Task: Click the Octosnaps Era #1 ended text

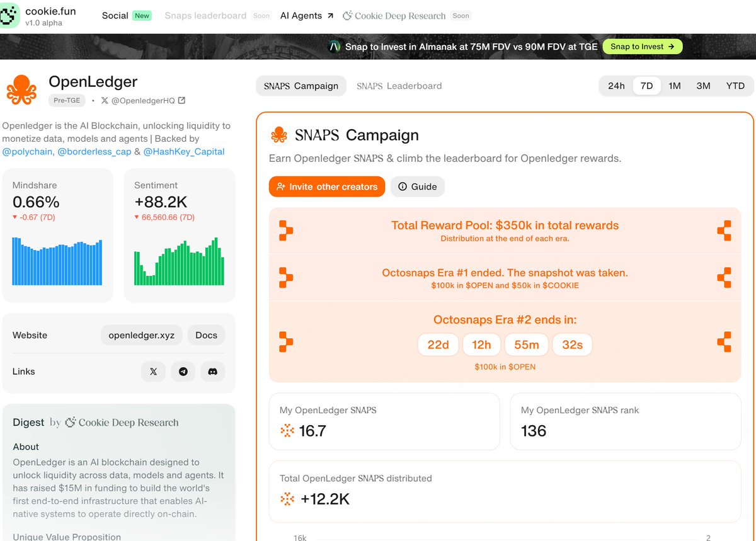Action: [x=505, y=273]
